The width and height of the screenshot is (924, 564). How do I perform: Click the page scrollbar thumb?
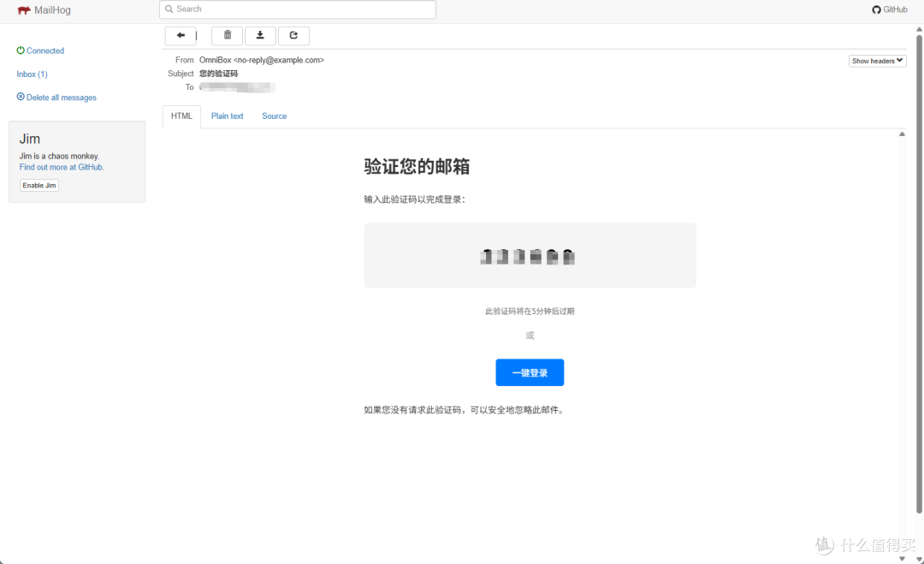click(x=919, y=274)
